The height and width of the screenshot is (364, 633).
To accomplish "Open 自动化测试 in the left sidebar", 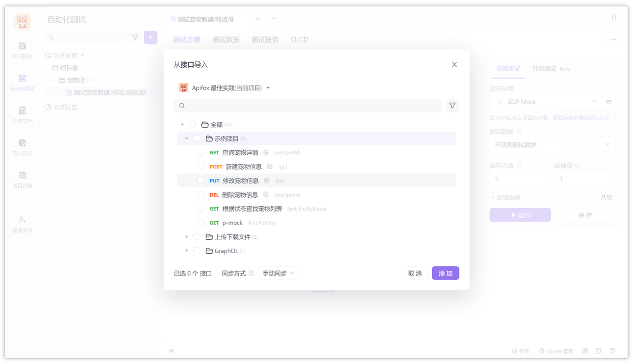I will coord(22,83).
